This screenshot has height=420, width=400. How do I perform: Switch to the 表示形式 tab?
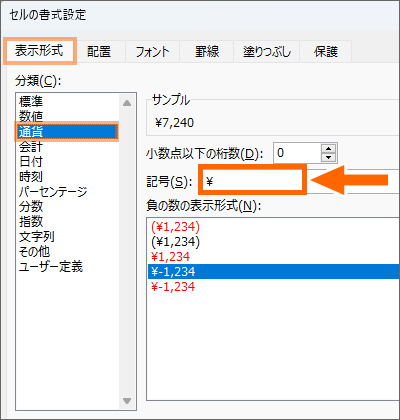pyautogui.click(x=40, y=51)
